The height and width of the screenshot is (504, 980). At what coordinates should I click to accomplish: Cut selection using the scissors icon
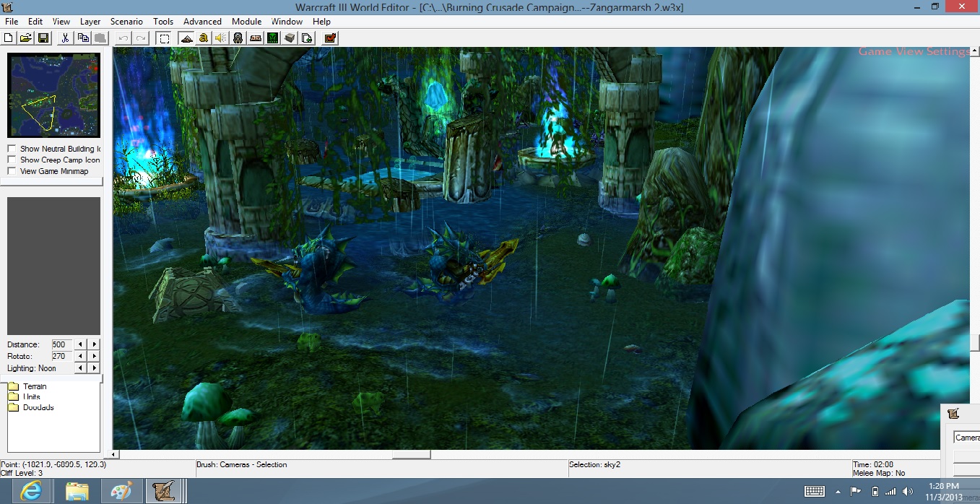point(65,38)
